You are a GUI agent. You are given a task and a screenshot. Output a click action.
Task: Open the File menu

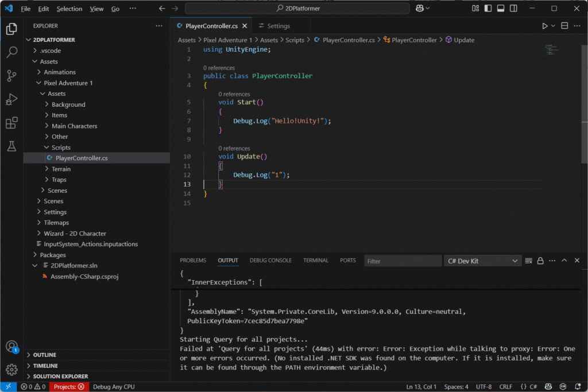(25, 9)
